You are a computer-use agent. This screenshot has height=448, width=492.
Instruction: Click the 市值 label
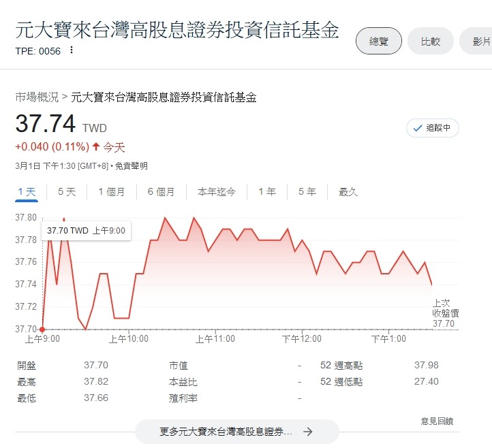point(179,365)
